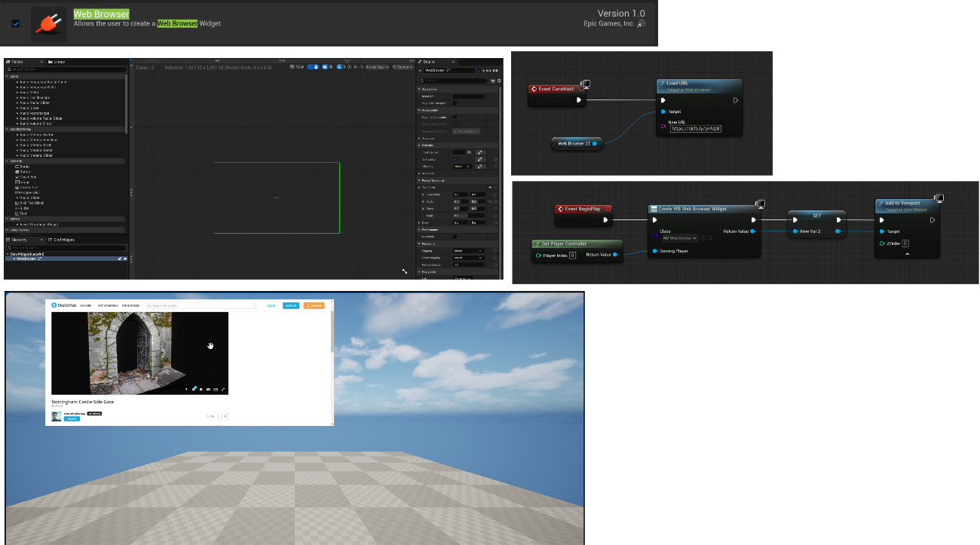Click the Owning Player input pin
Image resolution: width=980 pixels, height=545 pixels.
[655, 251]
